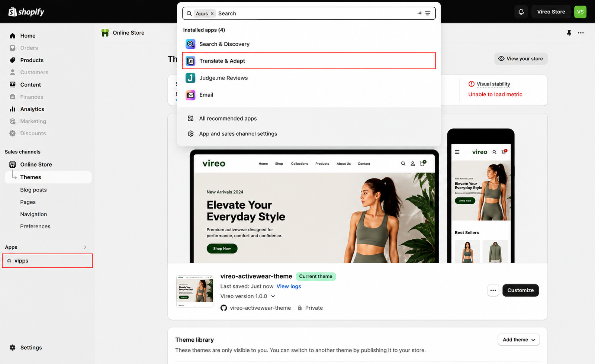The width and height of the screenshot is (595, 364).
Task: Open the notifications bell
Action: (x=521, y=12)
